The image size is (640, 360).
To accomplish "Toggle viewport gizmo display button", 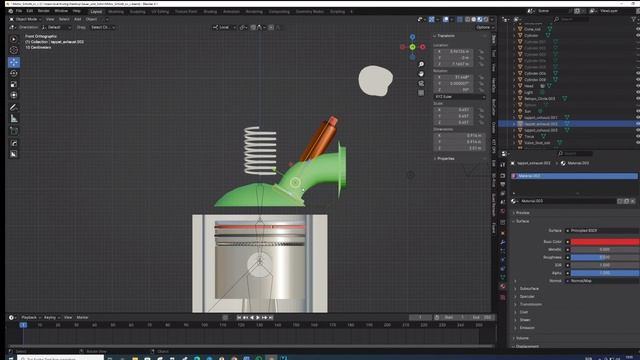I will (x=431, y=19).
